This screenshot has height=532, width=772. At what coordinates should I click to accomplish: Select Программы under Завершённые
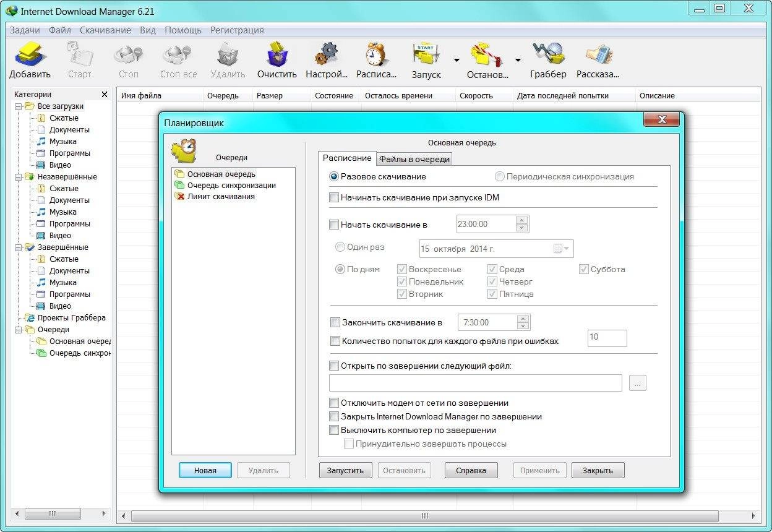pyautogui.click(x=70, y=294)
